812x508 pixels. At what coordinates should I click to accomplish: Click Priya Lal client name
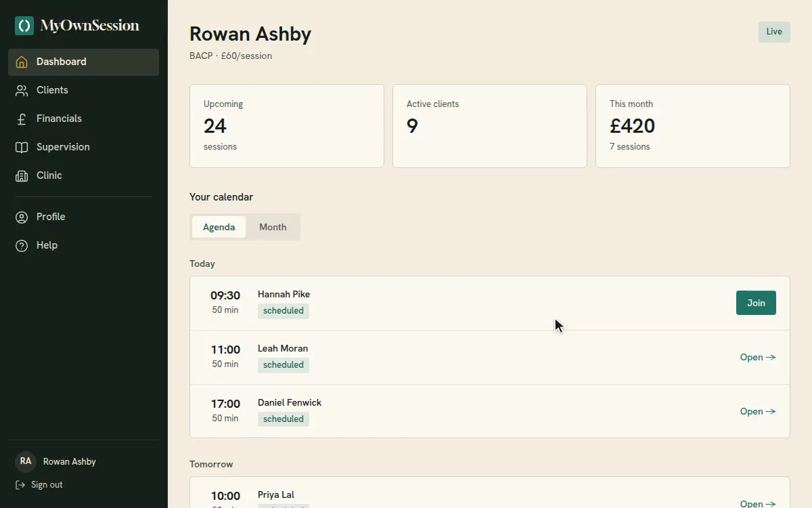[276, 494]
